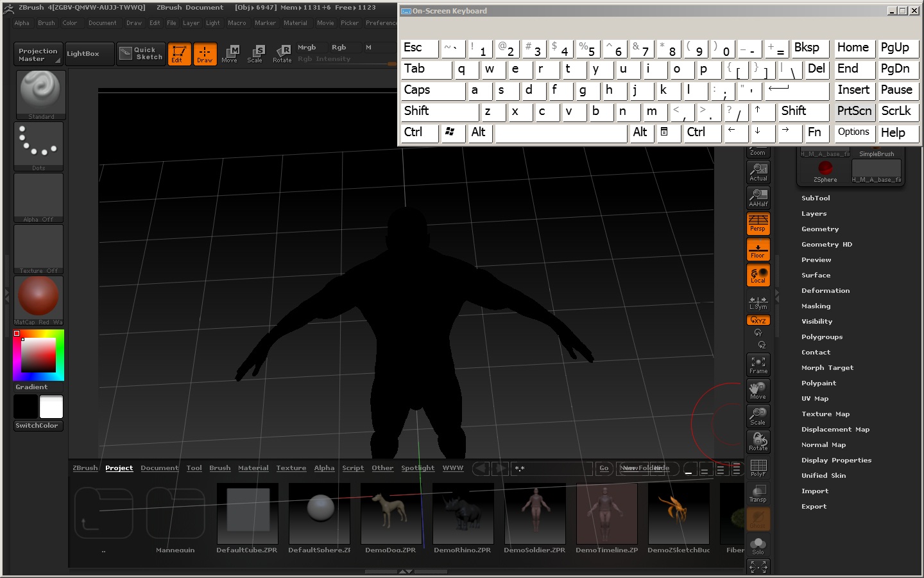The height and width of the screenshot is (578, 924).
Task: Toggle Perspective mode with Persp button
Action: tap(758, 223)
